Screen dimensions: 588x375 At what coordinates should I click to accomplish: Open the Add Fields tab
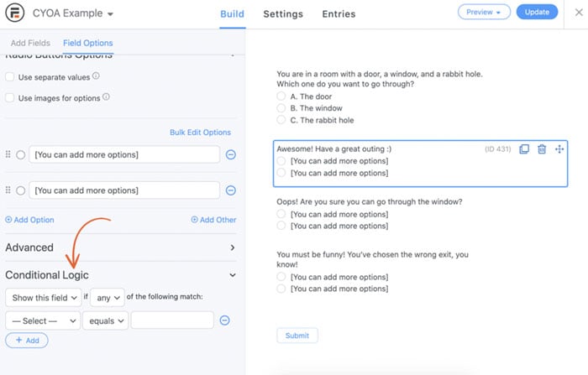pos(30,43)
